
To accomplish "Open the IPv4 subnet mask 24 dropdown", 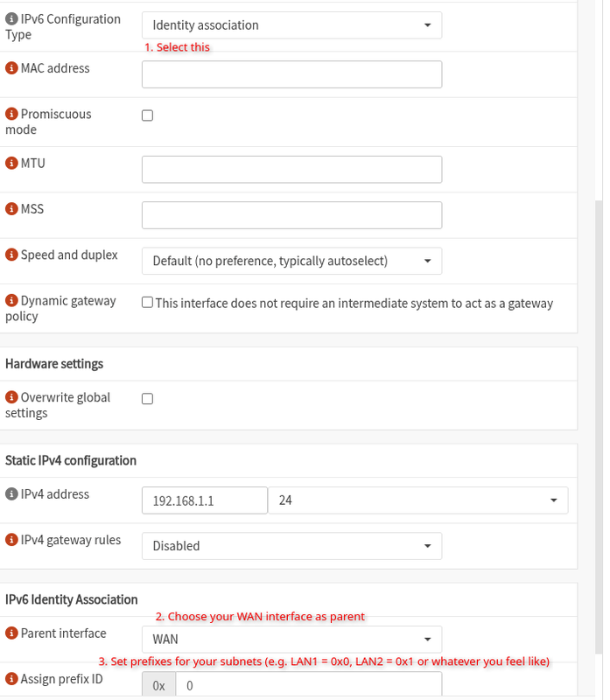I will (x=418, y=500).
